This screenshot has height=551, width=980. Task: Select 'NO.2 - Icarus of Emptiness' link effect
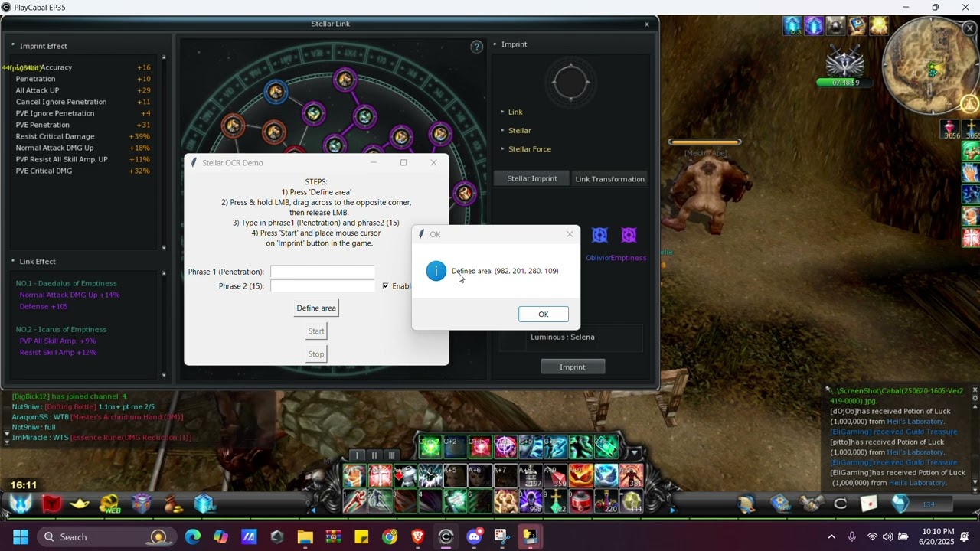click(61, 330)
